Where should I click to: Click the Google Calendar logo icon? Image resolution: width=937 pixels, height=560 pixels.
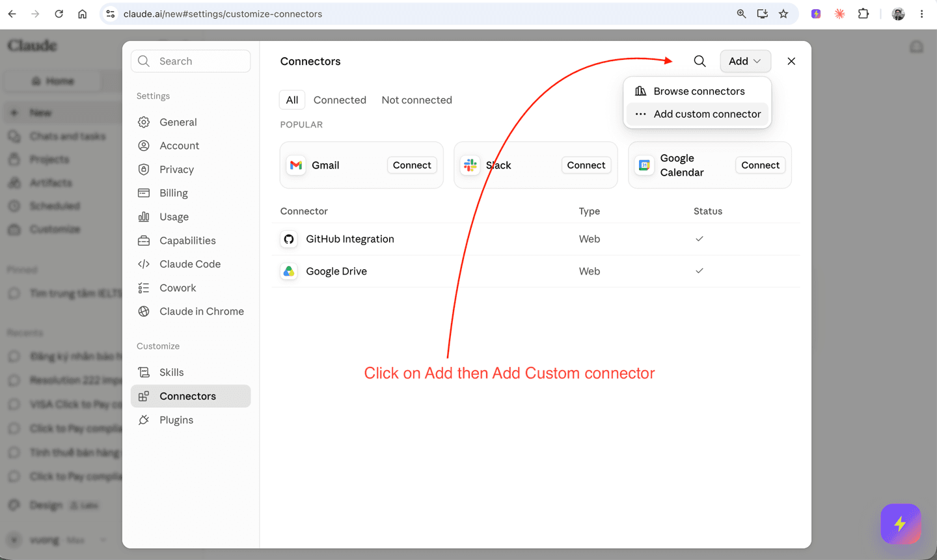pos(644,165)
